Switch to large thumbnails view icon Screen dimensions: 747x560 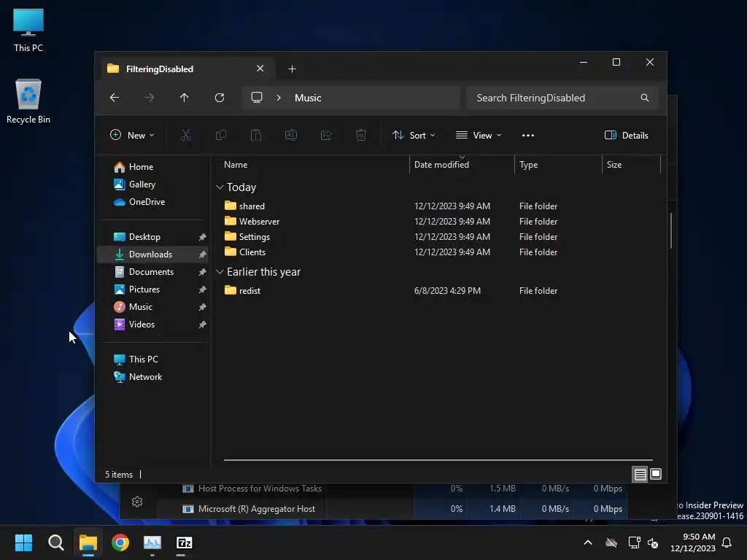coord(656,474)
